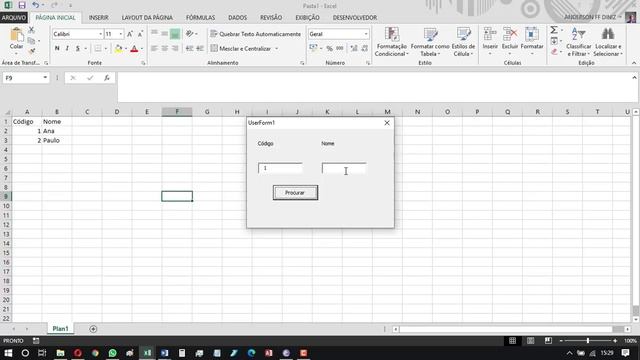This screenshot has width=640, height=360.
Task: Switch to the DADOS tab
Action: (237, 18)
